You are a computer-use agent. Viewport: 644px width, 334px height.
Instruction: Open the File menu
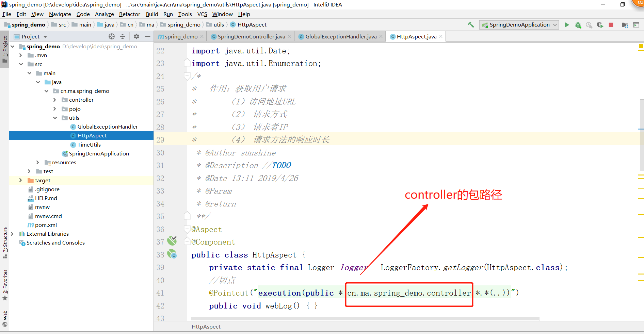coord(7,14)
